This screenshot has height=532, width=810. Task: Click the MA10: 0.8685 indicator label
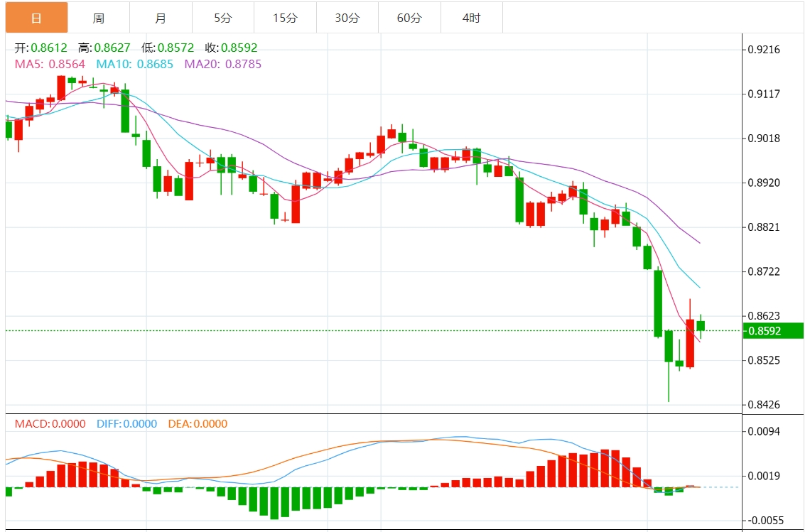134,64
